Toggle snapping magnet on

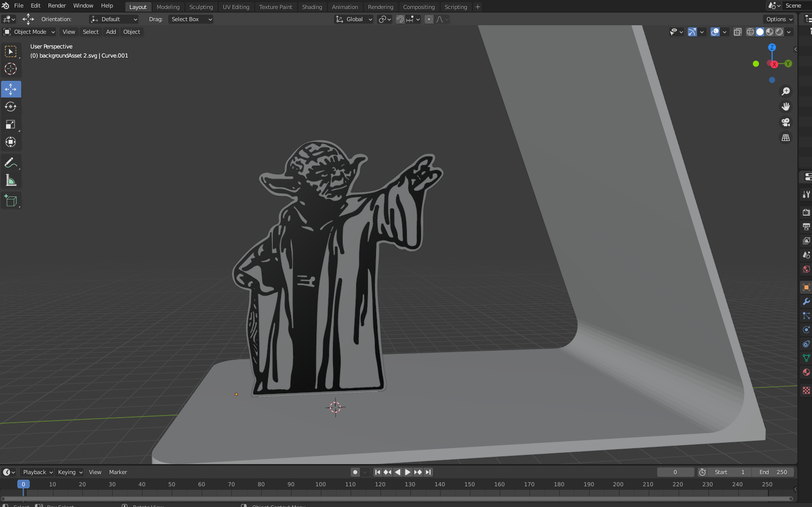point(400,19)
